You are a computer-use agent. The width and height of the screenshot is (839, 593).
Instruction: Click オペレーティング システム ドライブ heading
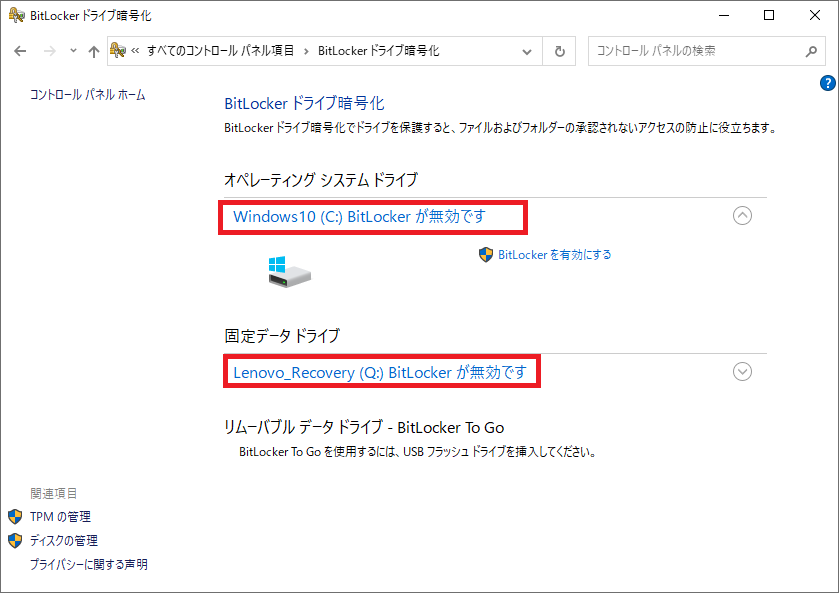(321, 180)
